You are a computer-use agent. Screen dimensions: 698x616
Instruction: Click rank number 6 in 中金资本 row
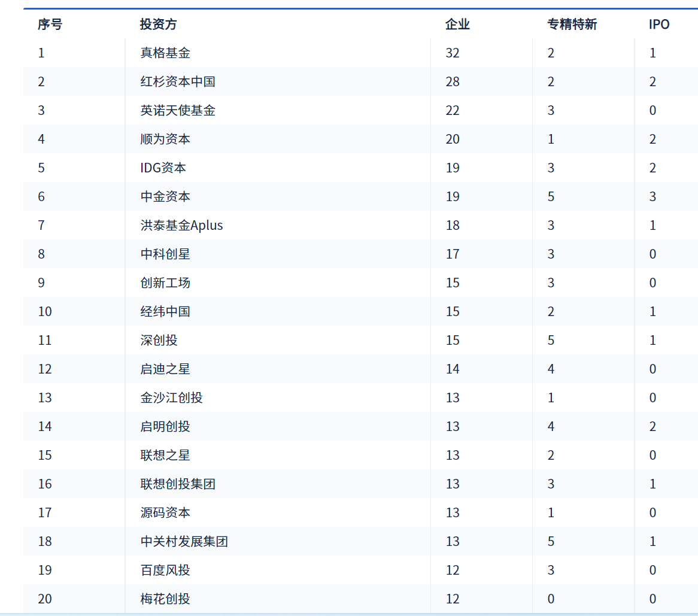coord(41,196)
